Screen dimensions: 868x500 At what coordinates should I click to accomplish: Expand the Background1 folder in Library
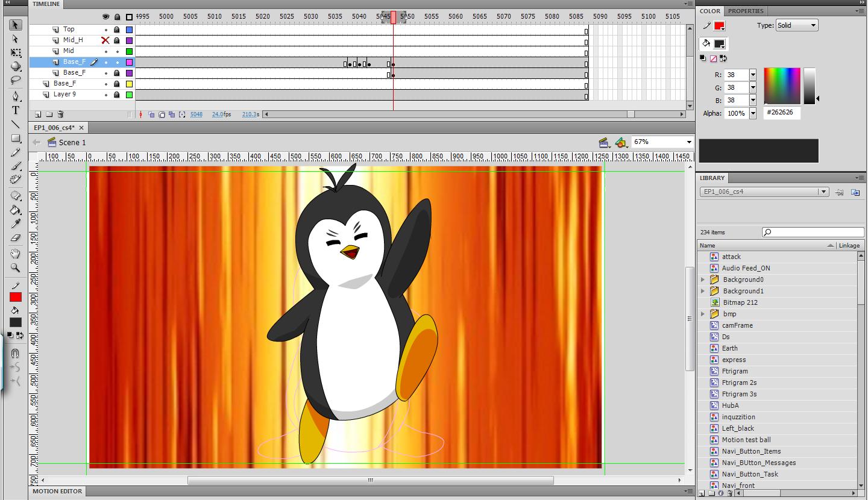(703, 291)
